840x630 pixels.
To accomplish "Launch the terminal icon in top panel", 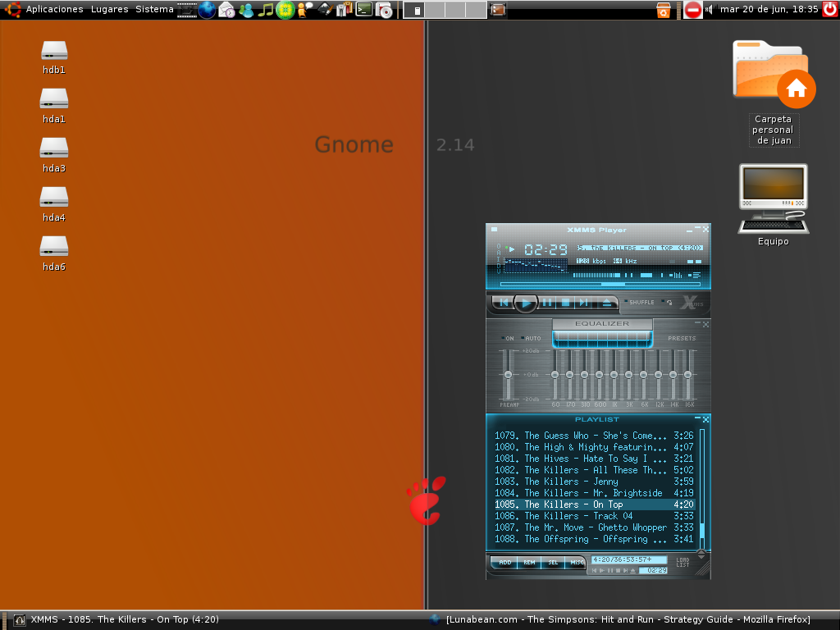I will pos(364,10).
